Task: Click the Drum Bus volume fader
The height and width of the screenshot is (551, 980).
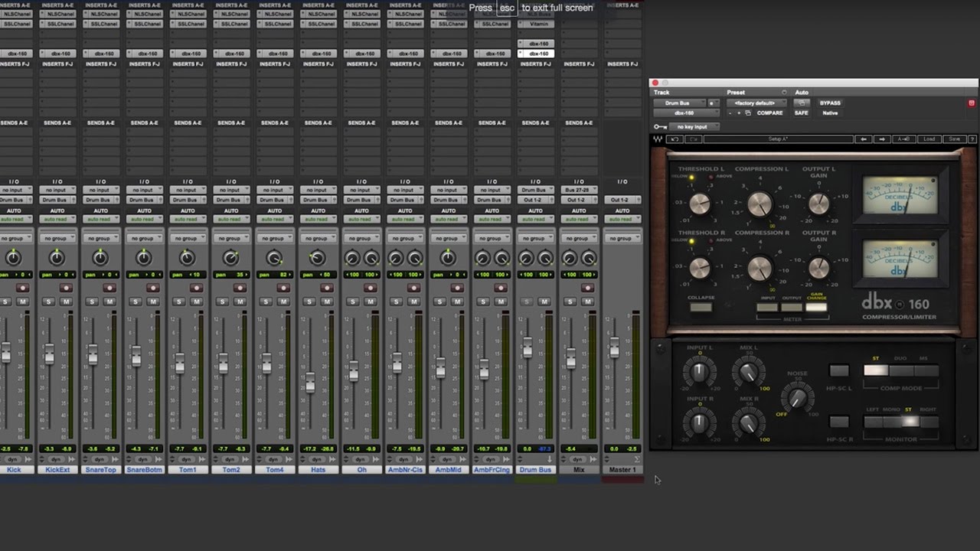Action: pyautogui.click(x=527, y=349)
